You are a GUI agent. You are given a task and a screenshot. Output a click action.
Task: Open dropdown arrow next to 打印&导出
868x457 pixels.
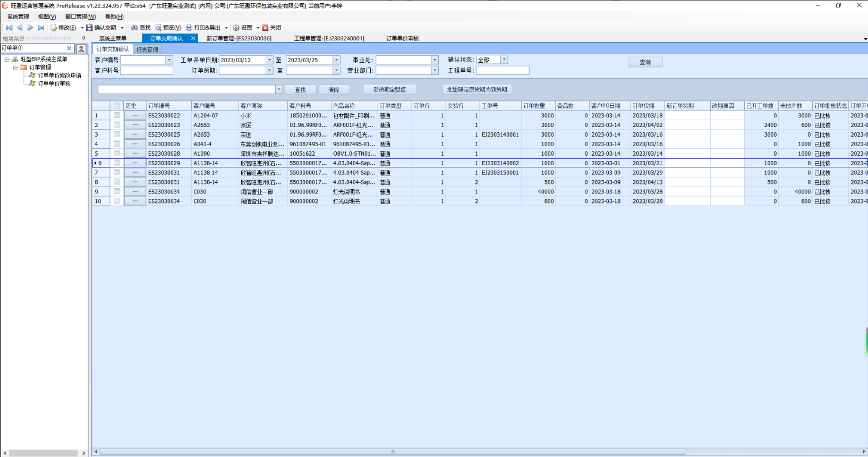tap(226, 28)
